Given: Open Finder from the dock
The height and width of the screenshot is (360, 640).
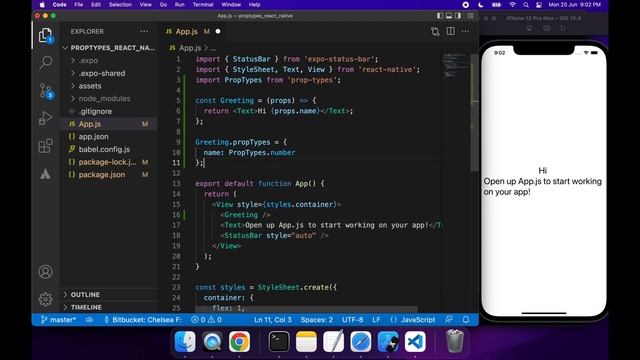Looking at the screenshot, I should (x=185, y=341).
